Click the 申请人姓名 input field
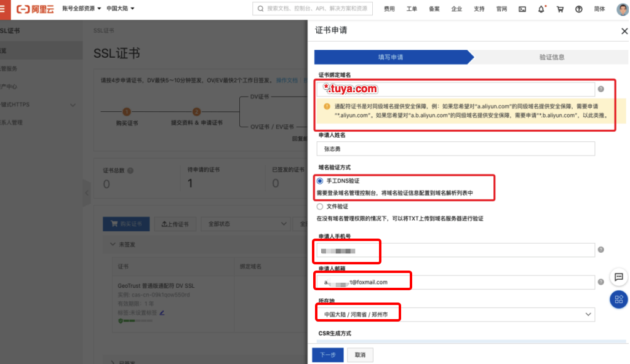Screen dimensions: 630x364 (456, 149)
